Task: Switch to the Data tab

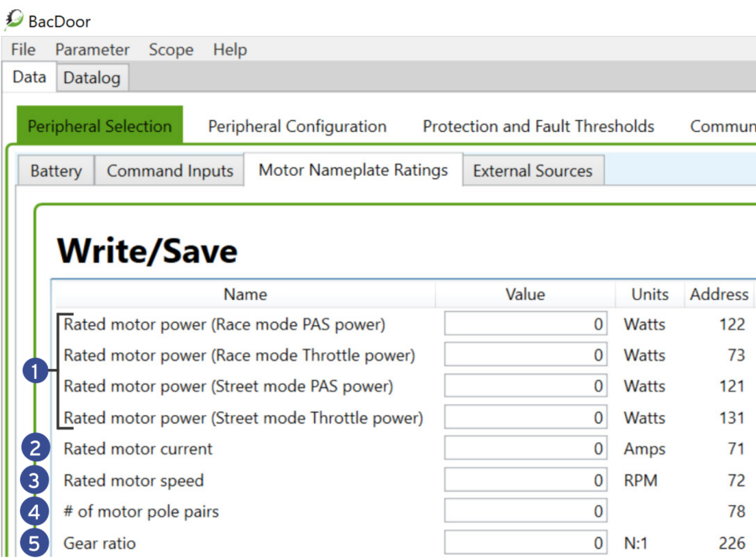Action: (x=29, y=77)
